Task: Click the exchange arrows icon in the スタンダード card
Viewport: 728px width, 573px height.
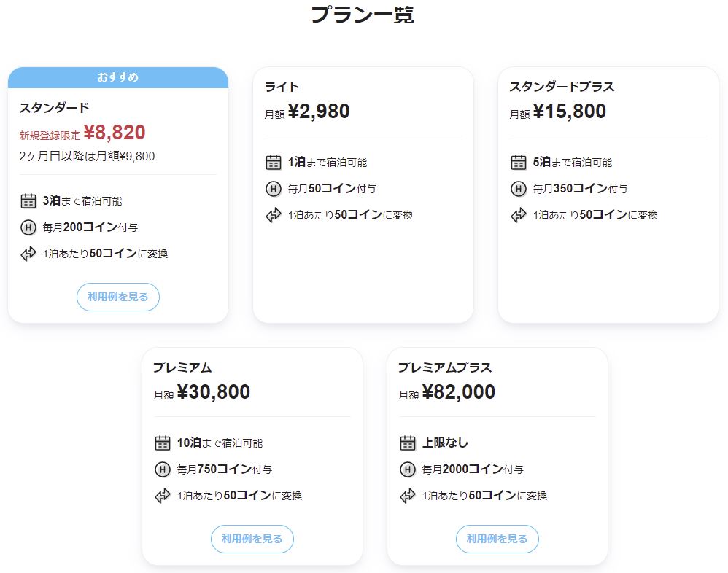Action: click(28, 253)
